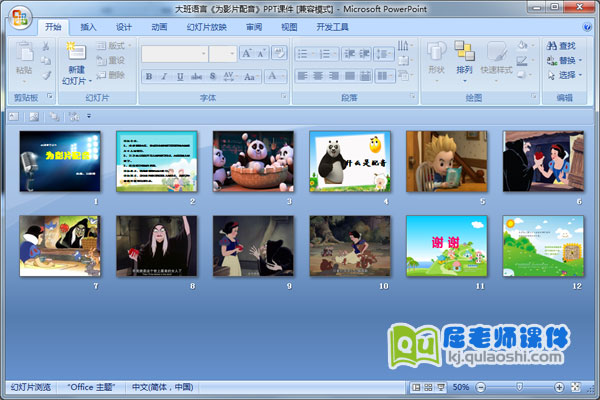The image size is (600, 400).
Task: Open the 幻灯片放映 (Slide Show) tab
Action: 207,27
